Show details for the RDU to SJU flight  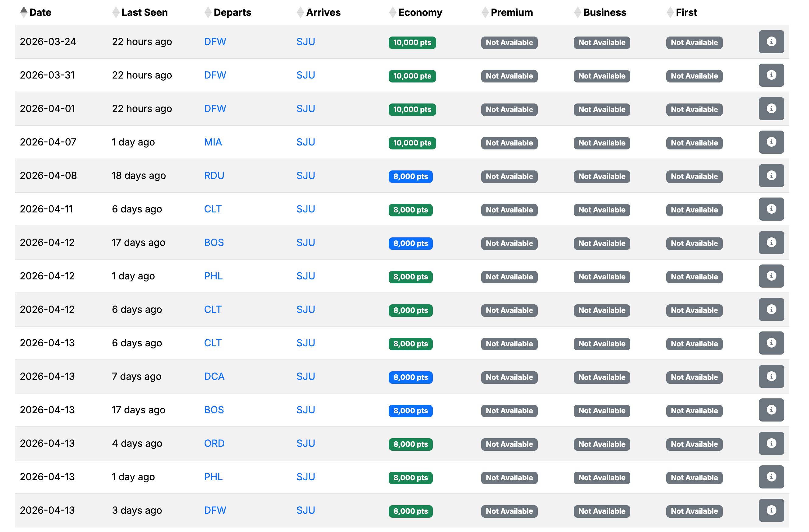[771, 176]
